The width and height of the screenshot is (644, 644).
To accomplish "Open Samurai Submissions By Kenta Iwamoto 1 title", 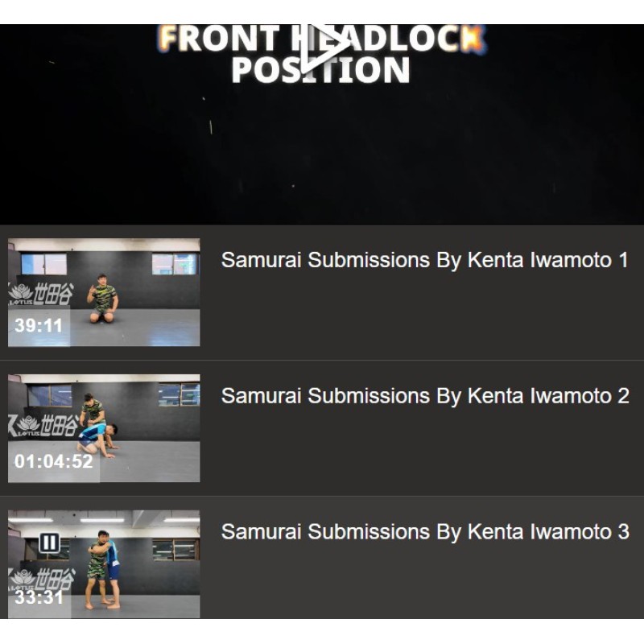I will (425, 260).
